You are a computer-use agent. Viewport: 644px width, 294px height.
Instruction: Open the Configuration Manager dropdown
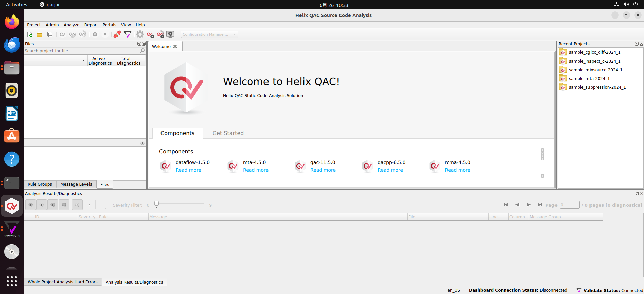point(209,34)
